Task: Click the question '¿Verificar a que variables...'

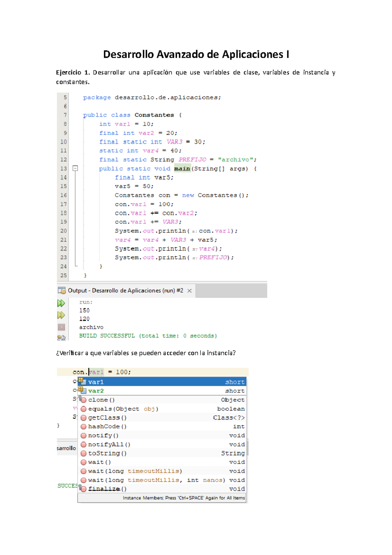Action: [x=146, y=353]
